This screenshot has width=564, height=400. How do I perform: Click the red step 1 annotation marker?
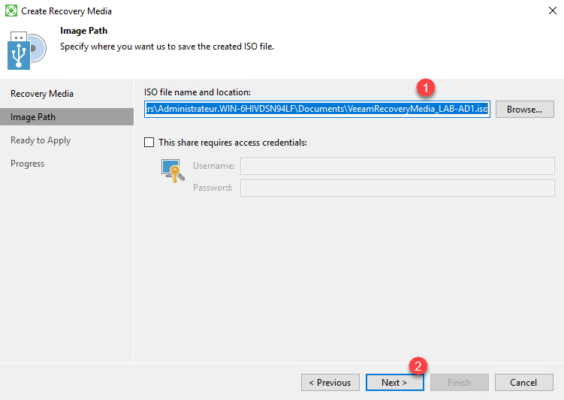[426, 88]
